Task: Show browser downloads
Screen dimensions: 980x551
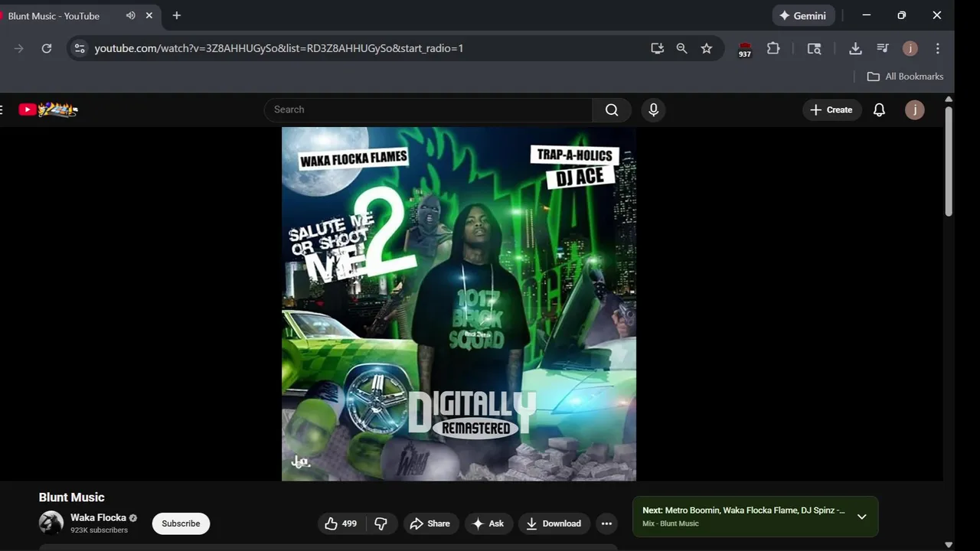Action: tap(855, 48)
